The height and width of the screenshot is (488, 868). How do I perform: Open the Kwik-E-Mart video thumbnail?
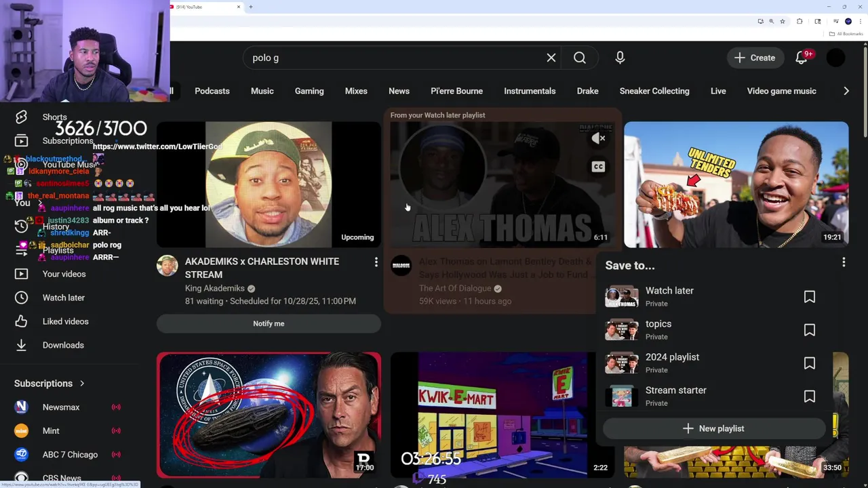point(502,415)
